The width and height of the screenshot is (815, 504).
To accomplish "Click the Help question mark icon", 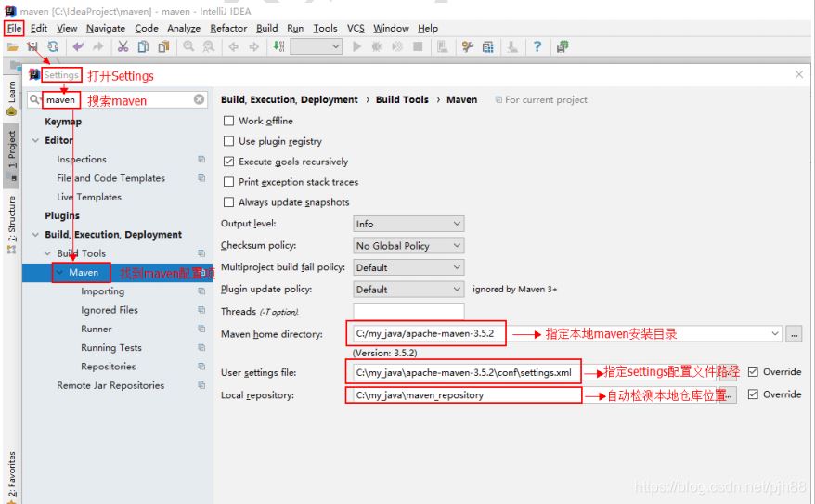I will 537,46.
